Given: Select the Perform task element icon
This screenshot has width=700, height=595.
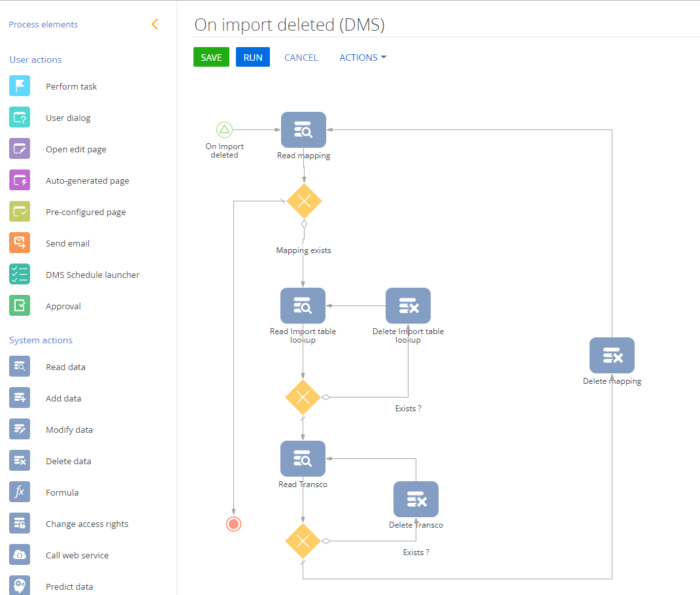Looking at the screenshot, I should 19,86.
